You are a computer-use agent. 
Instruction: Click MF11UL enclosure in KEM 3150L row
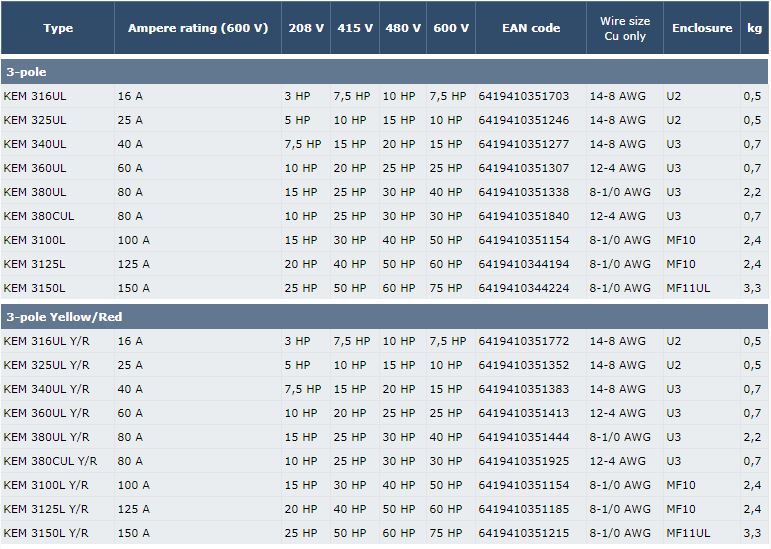(x=688, y=288)
